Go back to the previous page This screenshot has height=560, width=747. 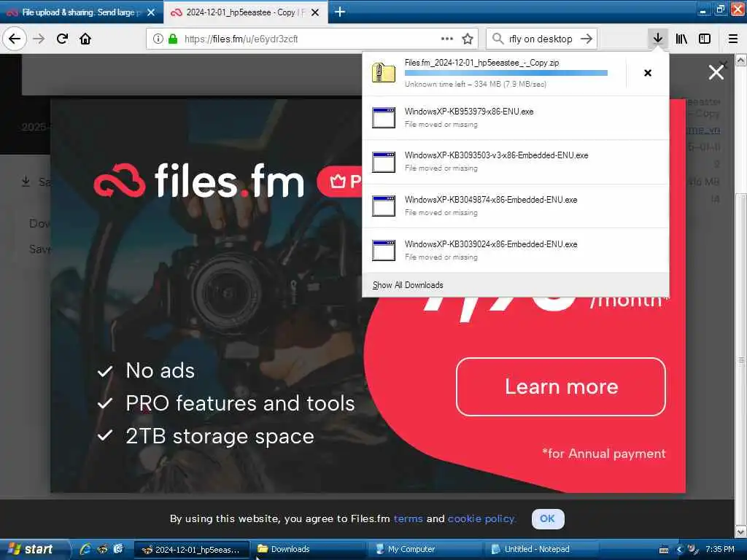tap(15, 39)
